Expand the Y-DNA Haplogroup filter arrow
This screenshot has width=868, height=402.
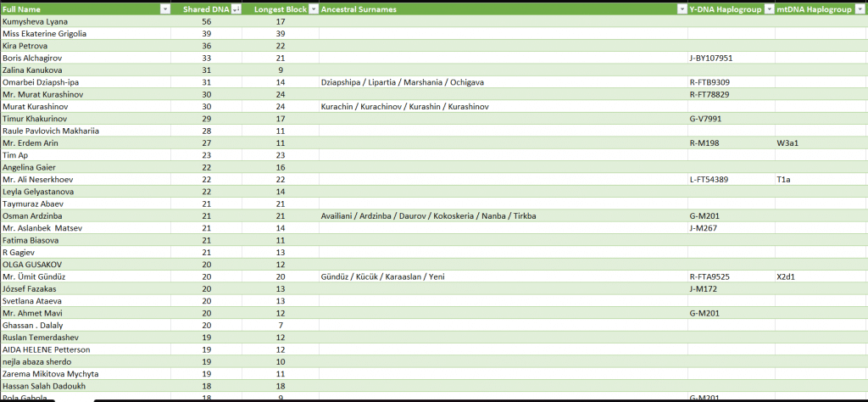pos(768,8)
